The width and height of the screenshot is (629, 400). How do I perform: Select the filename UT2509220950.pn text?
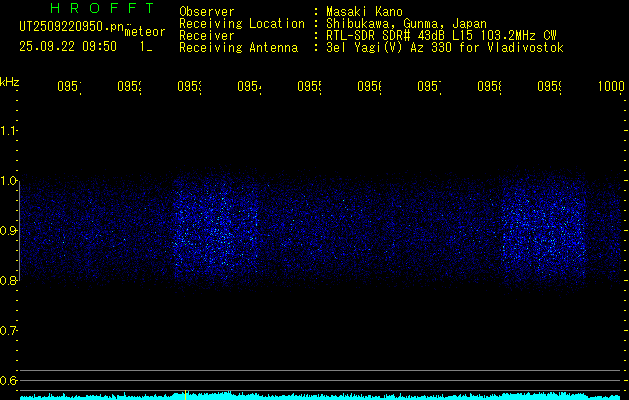pyautogui.click(x=72, y=27)
